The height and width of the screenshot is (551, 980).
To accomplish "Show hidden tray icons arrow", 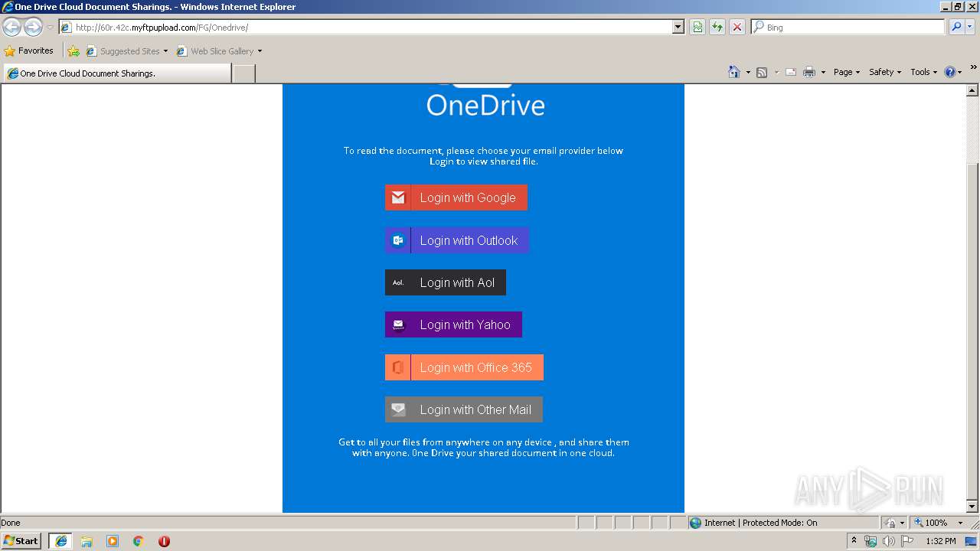I will 854,540.
